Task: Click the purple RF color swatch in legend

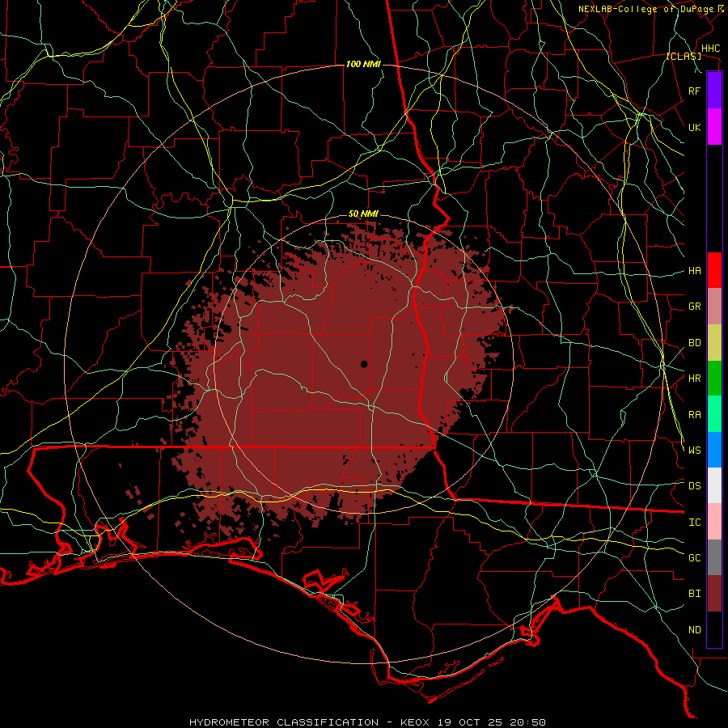Action: pyautogui.click(x=714, y=91)
